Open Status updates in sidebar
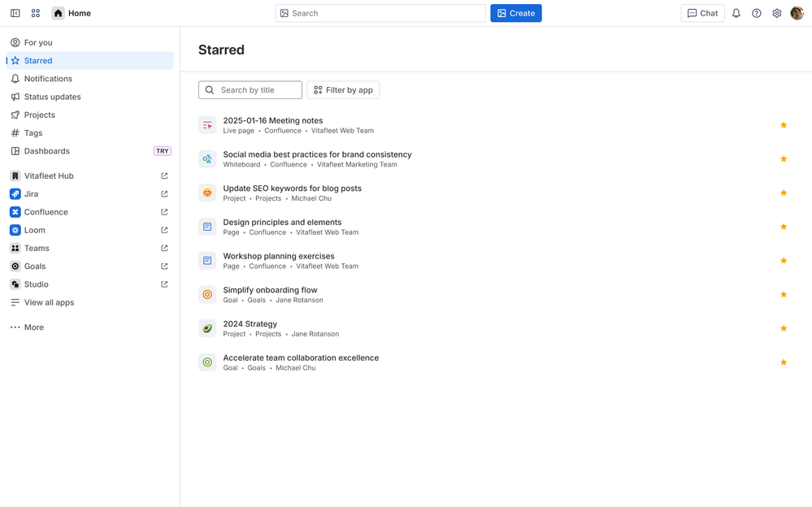This screenshot has height=507, width=812. (89, 97)
